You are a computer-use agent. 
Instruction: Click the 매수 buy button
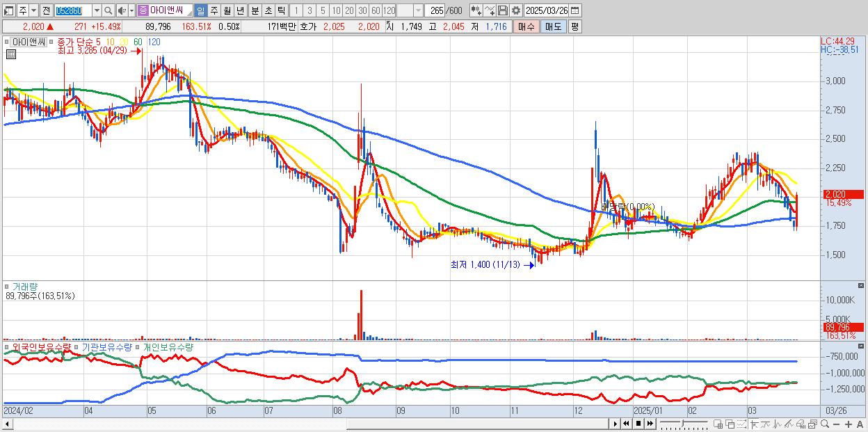pyautogui.click(x=527, y=26)
